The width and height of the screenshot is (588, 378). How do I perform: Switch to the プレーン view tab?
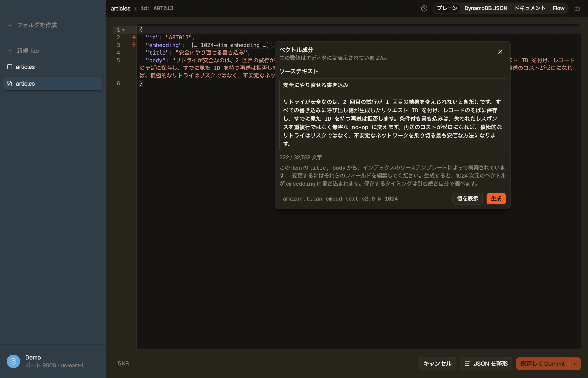click(x=447, y=8)
